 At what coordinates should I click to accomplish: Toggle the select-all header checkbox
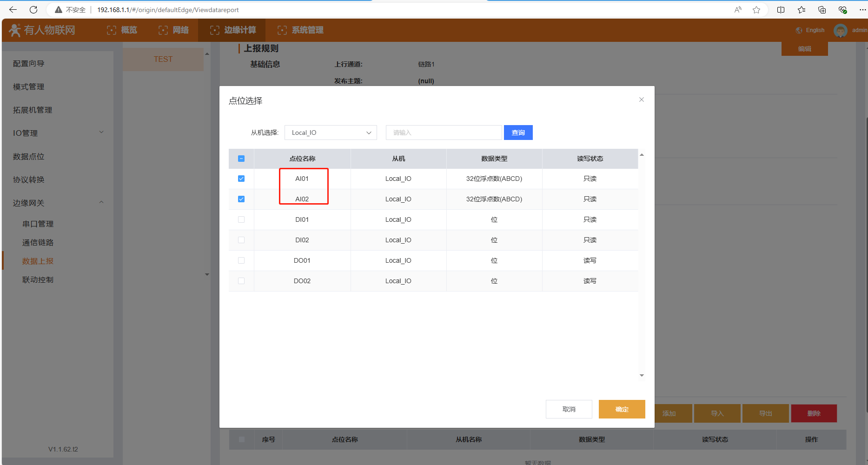click(241, 159)
